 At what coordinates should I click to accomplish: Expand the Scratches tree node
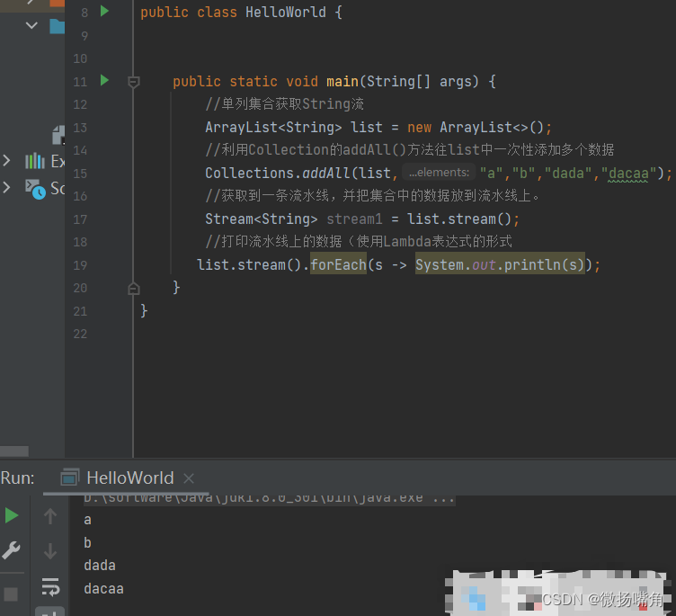(x=7, y=188)
